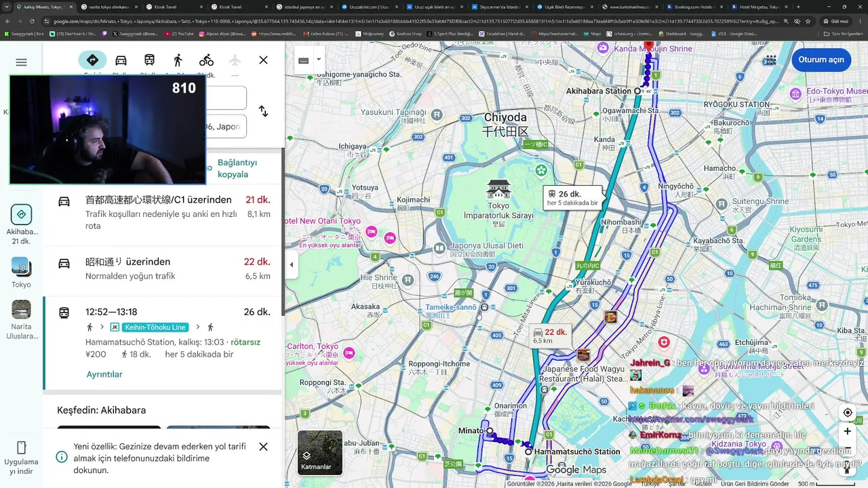Select the walking mode icon

178,60
